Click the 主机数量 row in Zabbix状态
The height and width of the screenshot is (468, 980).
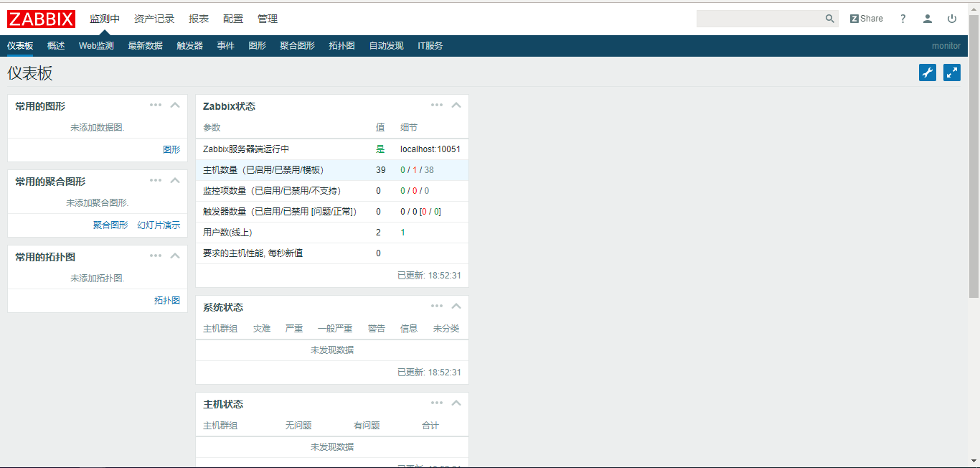332,170
